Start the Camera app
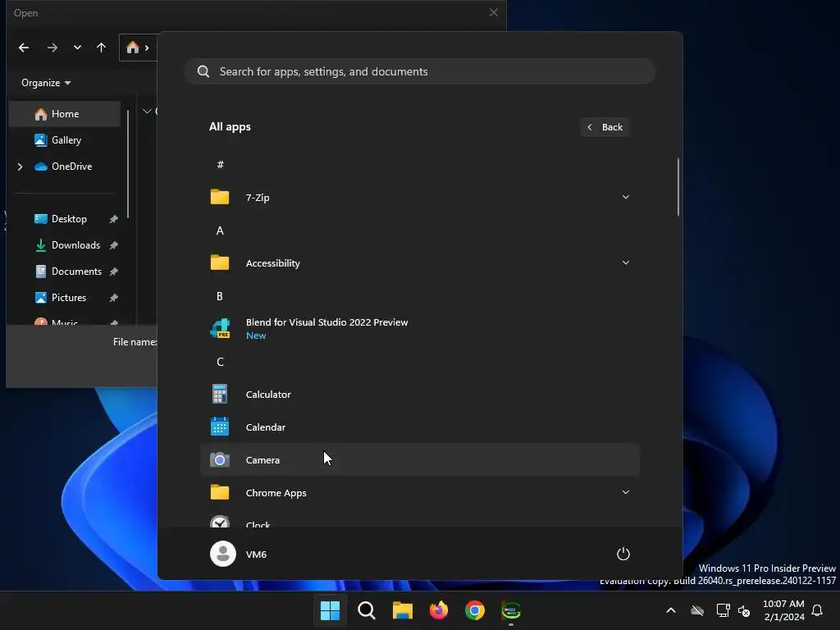Screen dimensions: 840x630 coord(419,459)
